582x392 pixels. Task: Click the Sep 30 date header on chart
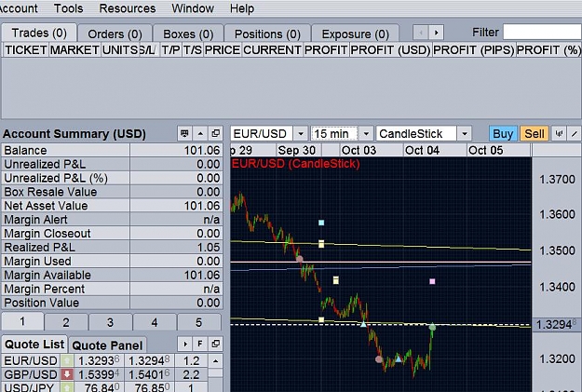[x=296, y=150]
